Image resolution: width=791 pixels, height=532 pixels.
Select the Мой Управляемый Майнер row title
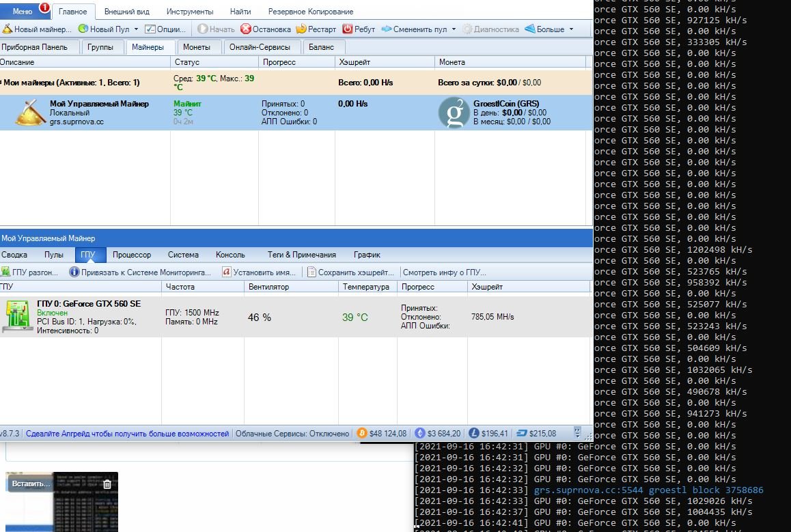click(99, 103)
